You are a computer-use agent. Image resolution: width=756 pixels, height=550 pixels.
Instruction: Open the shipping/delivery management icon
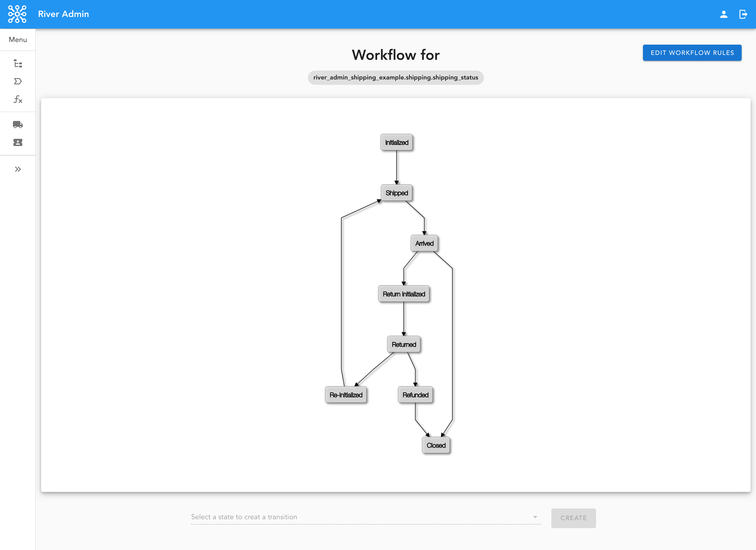[18, 124]
